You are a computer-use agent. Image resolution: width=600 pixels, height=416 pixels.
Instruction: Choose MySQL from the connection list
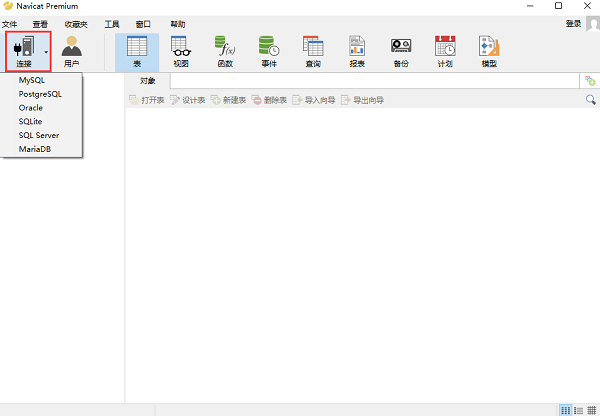(32, 79)
